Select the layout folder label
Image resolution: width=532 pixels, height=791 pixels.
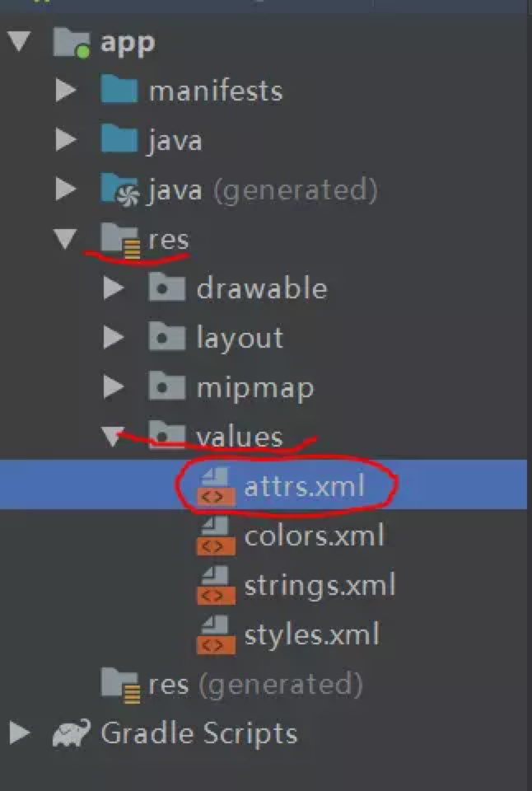240,338
